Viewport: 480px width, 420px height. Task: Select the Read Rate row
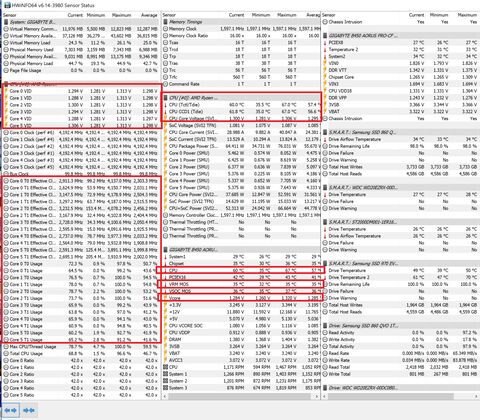click(401, 353)
